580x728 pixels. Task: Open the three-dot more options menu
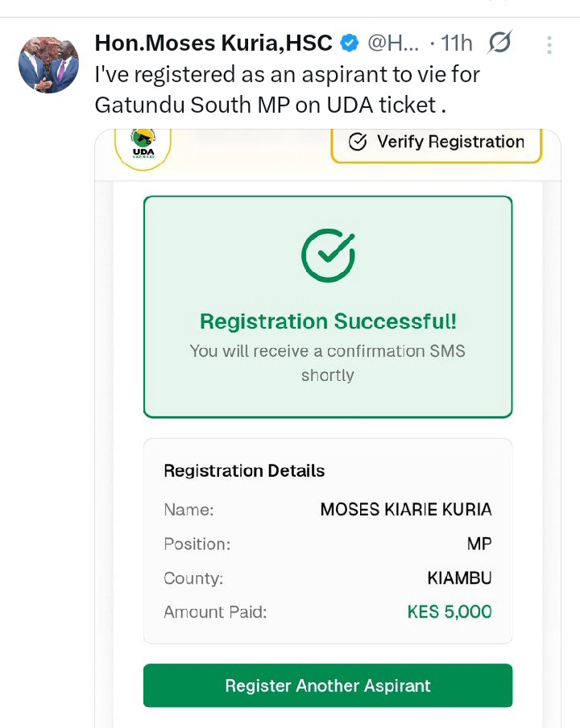(549, 44)
